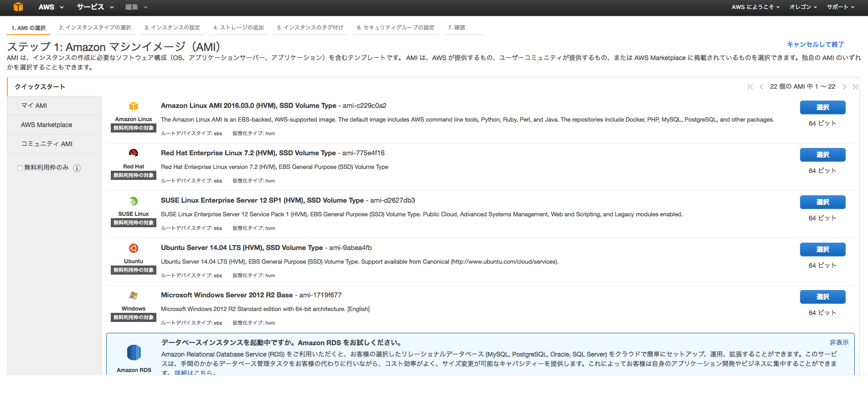Click the info icon beside 無料利用枠のみ
Screen dimensions: 868x393
(x=77, y=168)
